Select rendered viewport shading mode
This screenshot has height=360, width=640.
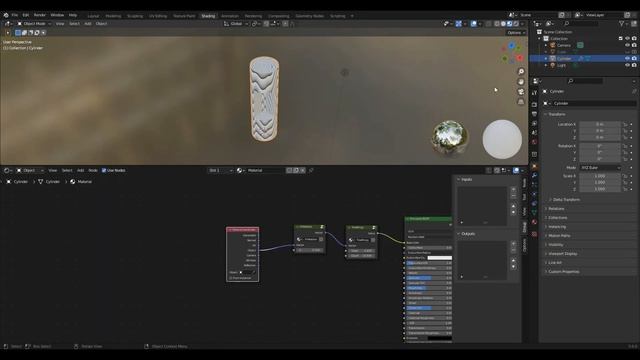[x=516, y=24]
